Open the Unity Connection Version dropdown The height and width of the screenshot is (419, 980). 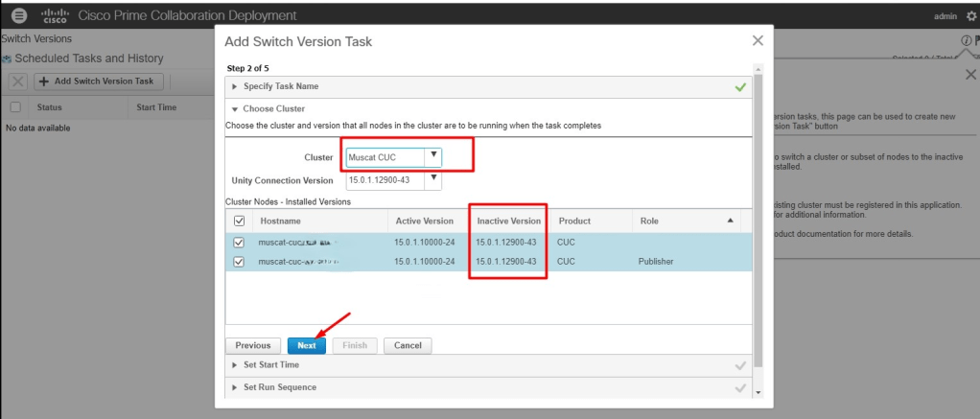[433, 179]
